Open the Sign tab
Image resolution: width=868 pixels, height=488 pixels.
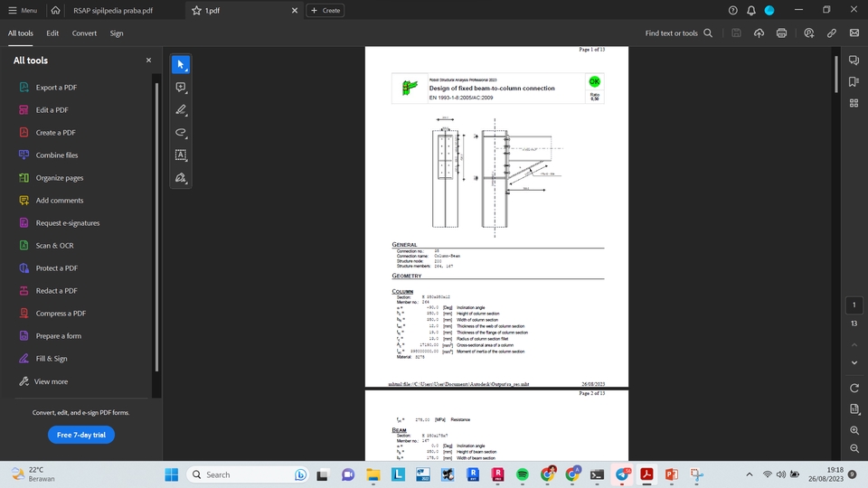(117, 33)
